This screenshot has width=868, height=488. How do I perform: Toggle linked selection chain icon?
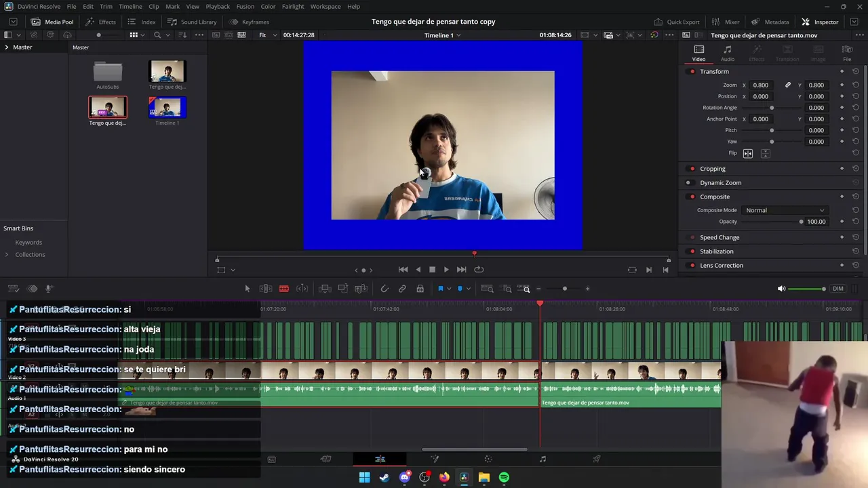(x=402, y=289)
